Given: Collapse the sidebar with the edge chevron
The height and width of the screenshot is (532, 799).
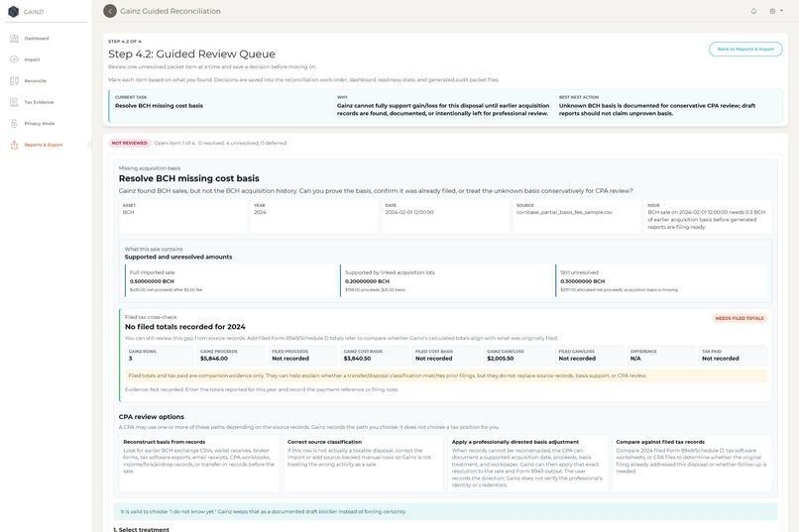Looking at the screenshot, I should coord(89,145).
